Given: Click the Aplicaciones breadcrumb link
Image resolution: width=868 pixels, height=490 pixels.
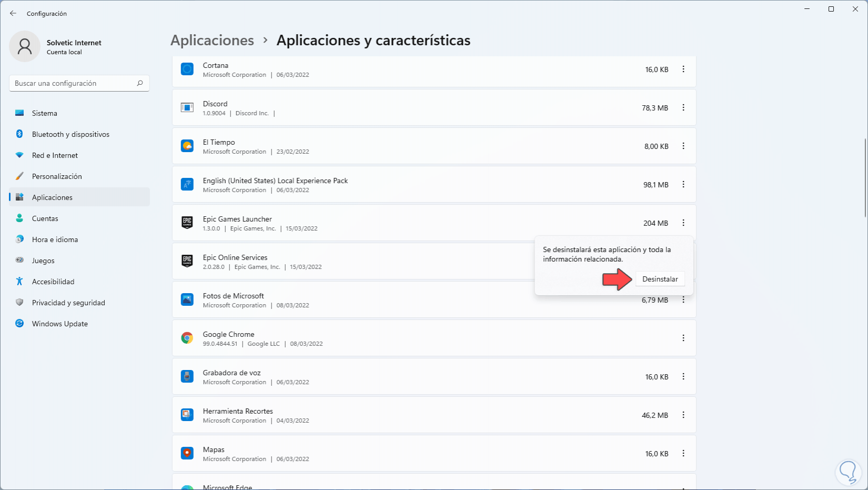Looking at the screenshot, I should pos(212,41).
